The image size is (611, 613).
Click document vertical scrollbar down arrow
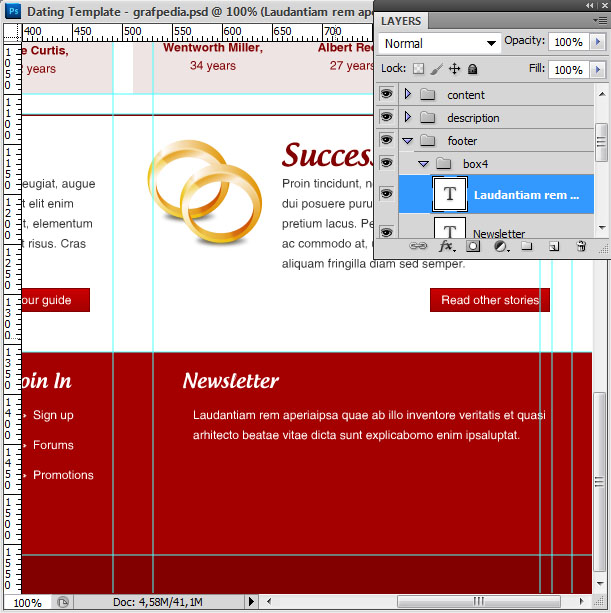600,584
